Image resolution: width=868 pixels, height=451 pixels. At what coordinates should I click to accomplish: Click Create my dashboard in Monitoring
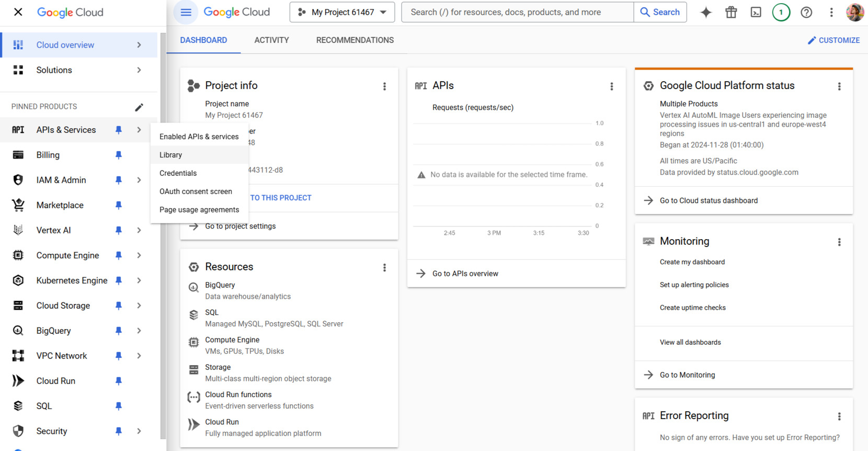tap(692, 262)
